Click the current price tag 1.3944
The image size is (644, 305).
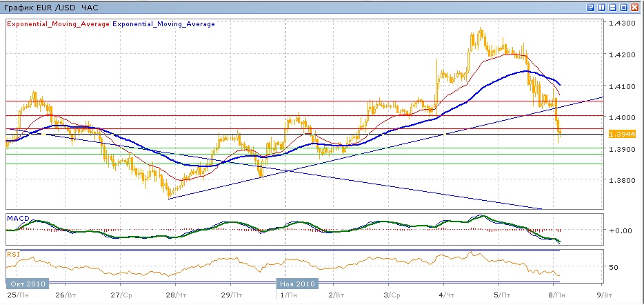click(x=620, y=133)
